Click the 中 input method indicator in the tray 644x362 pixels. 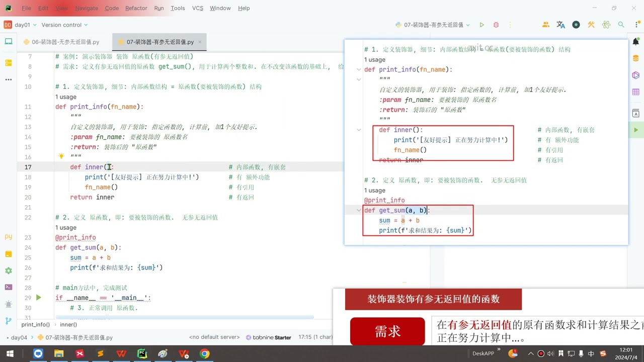[591, 354]
